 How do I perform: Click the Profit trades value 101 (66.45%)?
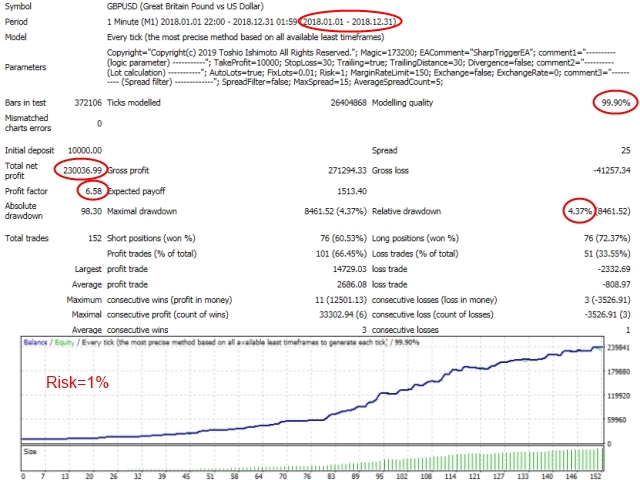[341, 254]
